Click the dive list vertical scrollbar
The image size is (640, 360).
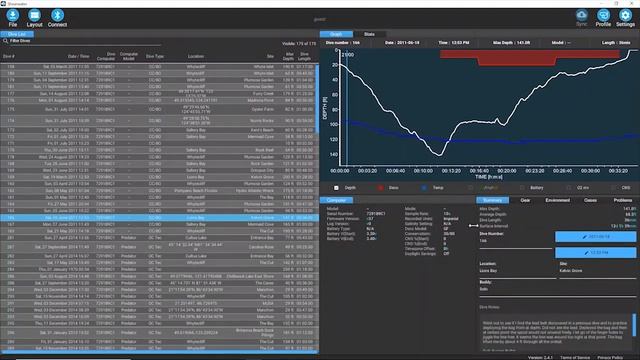[317, 99]
